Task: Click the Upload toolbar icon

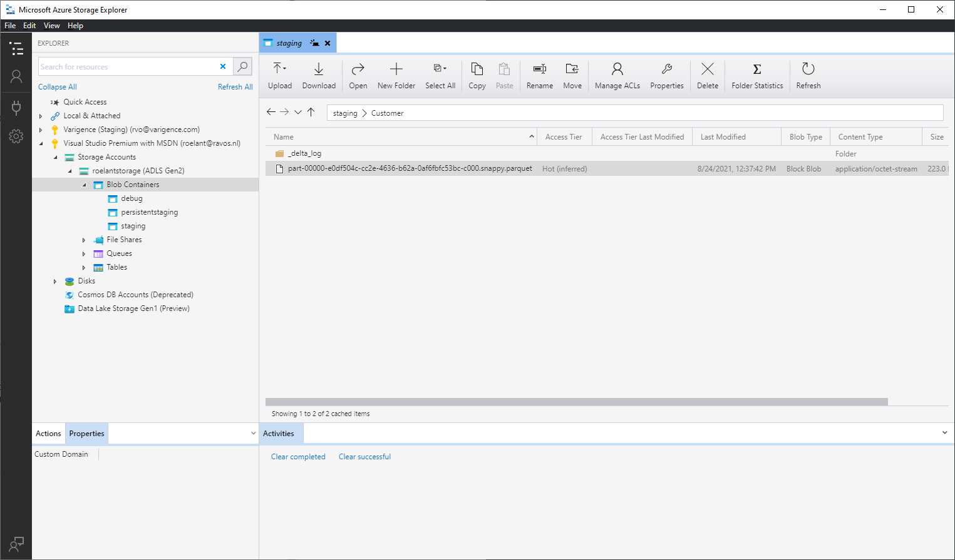Action: (279, 69)
